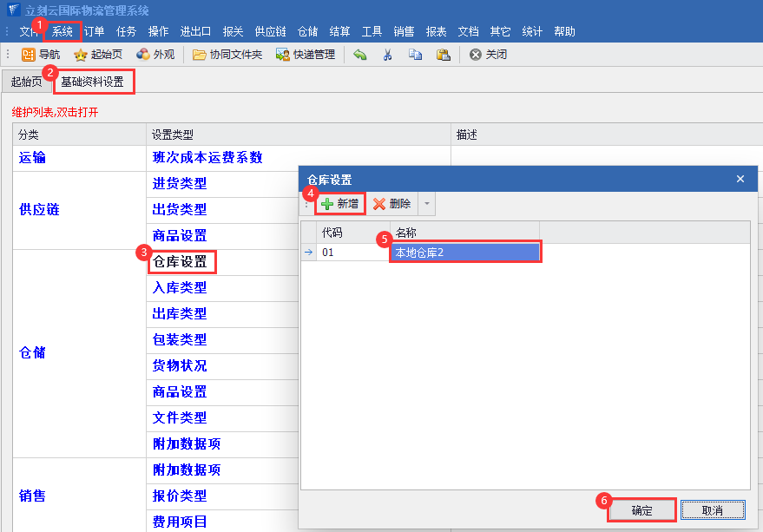Open the 起始页 star icon in toolbar
The height and width of the screenshot is (532, 763).
tap(81, 55)
